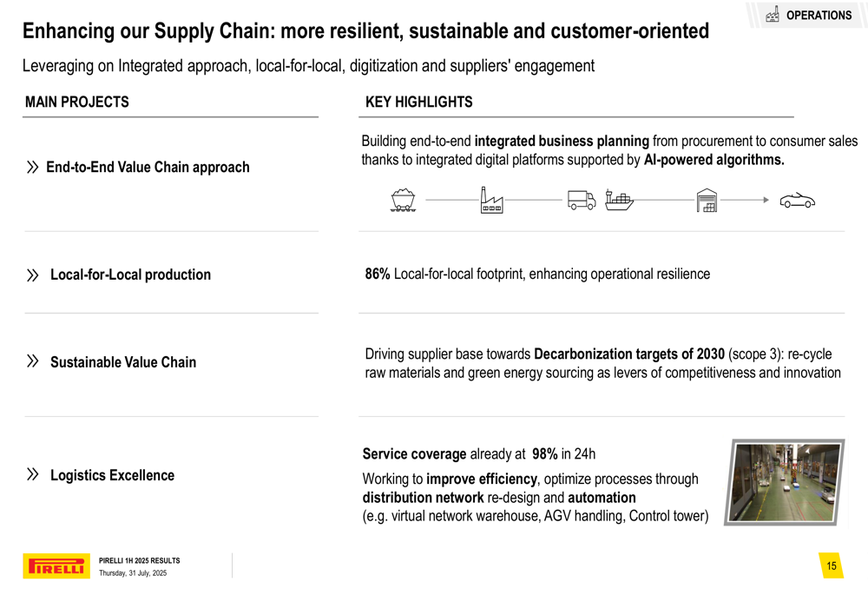The width and height of the screenshot is (868, 595).
Task: Select the factory icon in the chain
Action: click(x=491, y=201)
